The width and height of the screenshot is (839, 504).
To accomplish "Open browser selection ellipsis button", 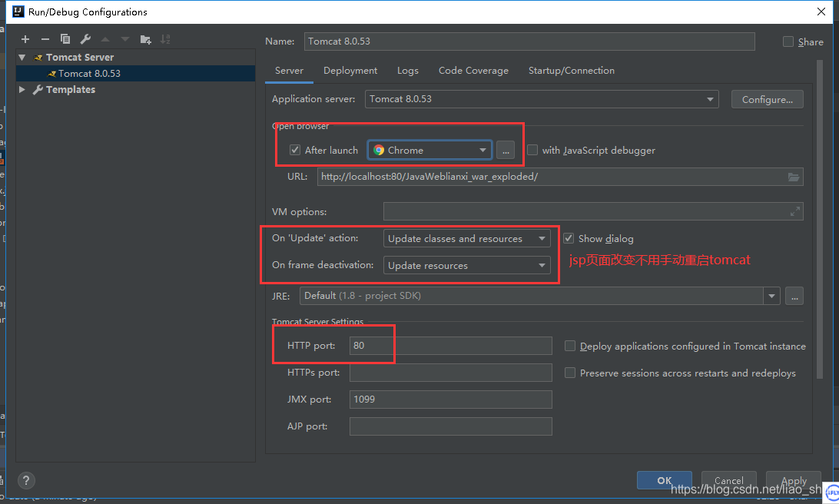I will pyautogui.click(x=506, y=151).
